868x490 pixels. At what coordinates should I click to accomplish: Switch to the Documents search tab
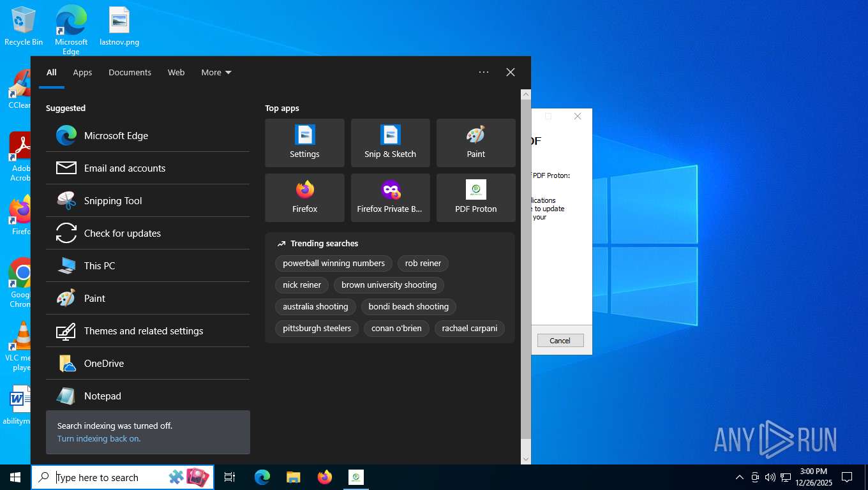tap(130, 72)
